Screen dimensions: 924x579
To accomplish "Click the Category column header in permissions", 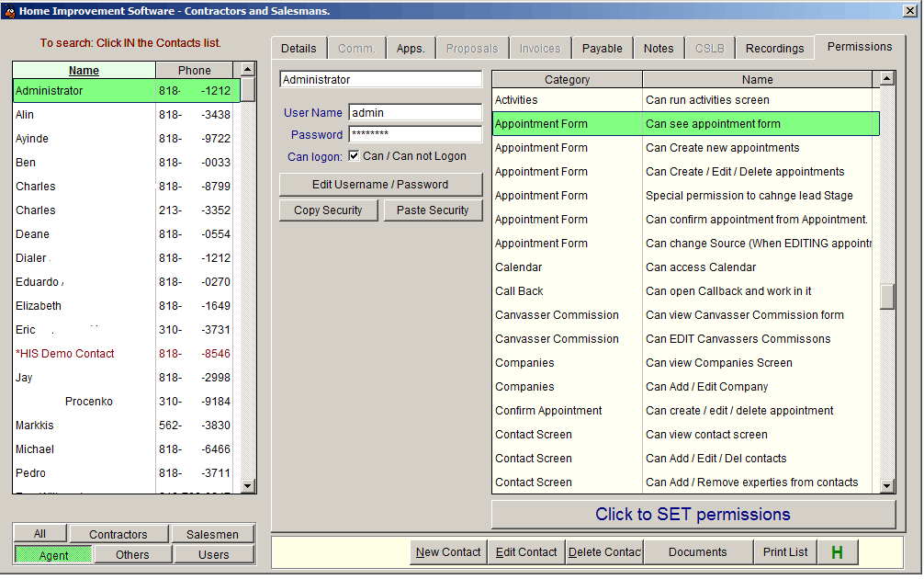I will point(567,79).
